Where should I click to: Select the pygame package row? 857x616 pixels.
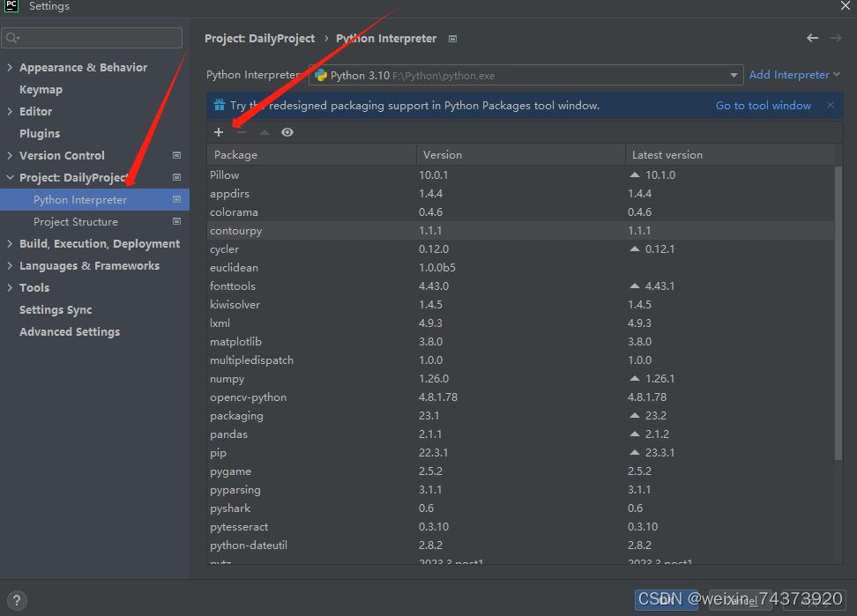point(521,471)
